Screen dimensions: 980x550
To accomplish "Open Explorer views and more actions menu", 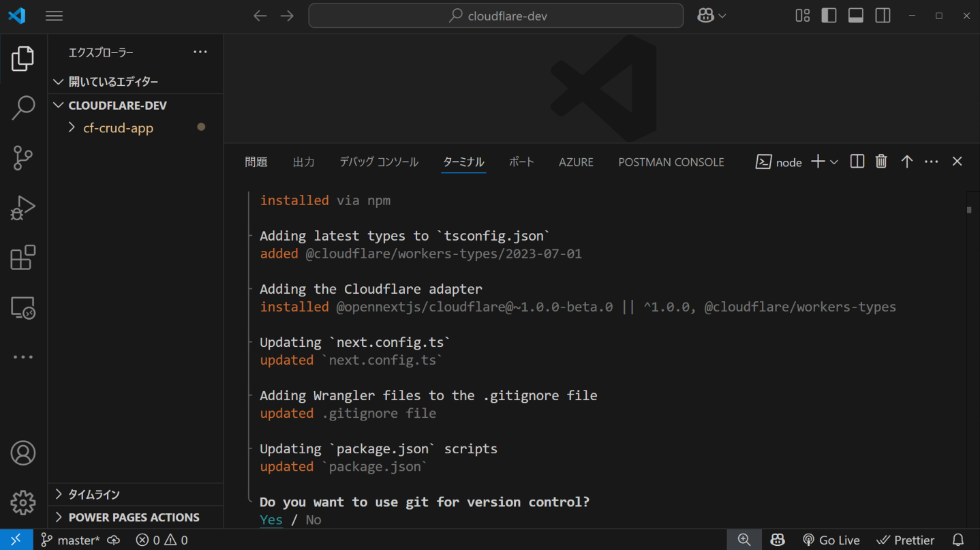I will coord(200,52).
